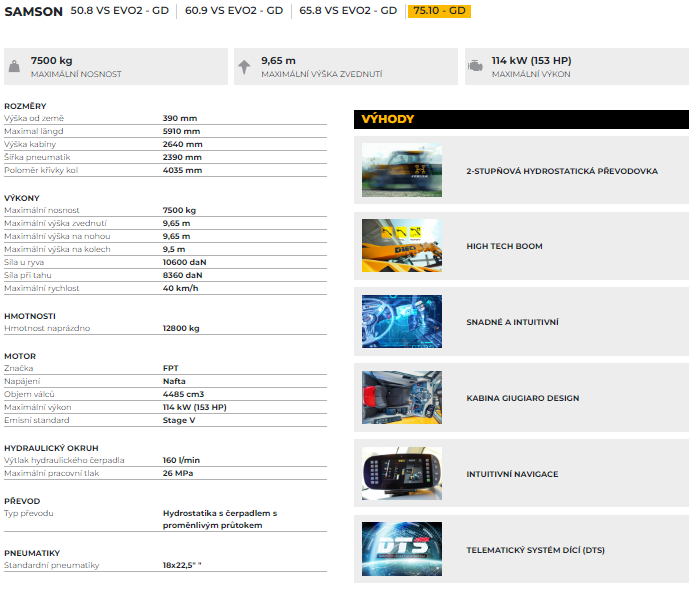The height and width of the screenshot is (597, 693).
Task: Click the value 40 km/h
Action: coord(180,289)
